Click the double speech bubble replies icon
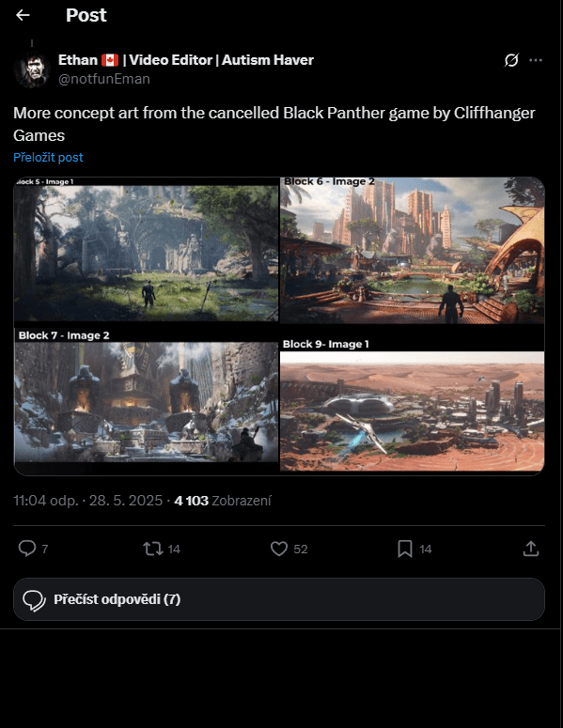The image size is (563, 728). [x=35, y=600]
